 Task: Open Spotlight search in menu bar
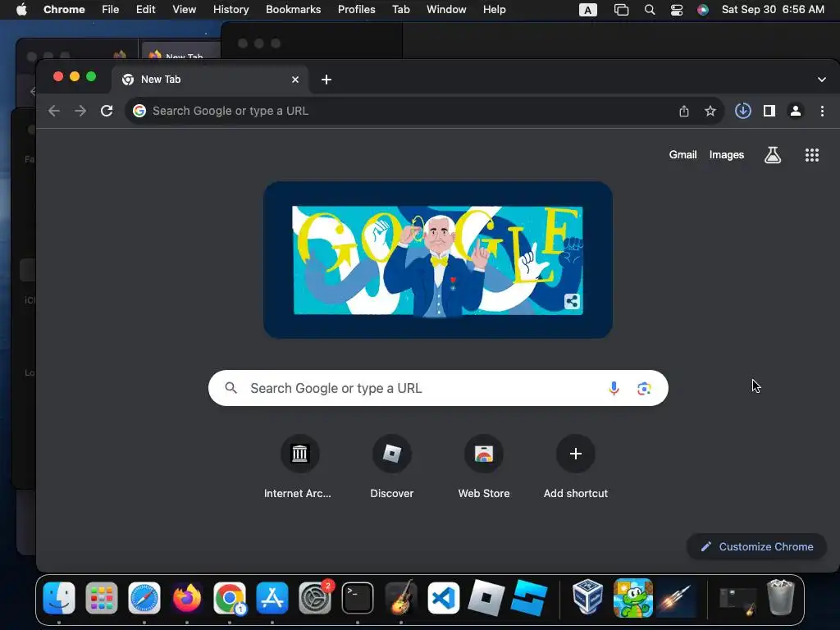650,10
